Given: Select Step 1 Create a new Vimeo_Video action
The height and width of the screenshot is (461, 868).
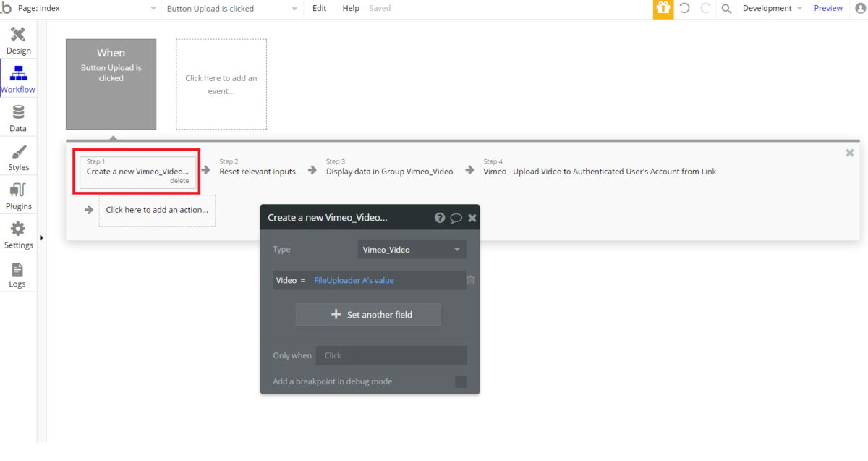Looking at the screenshot, I should tap(137, 172).
